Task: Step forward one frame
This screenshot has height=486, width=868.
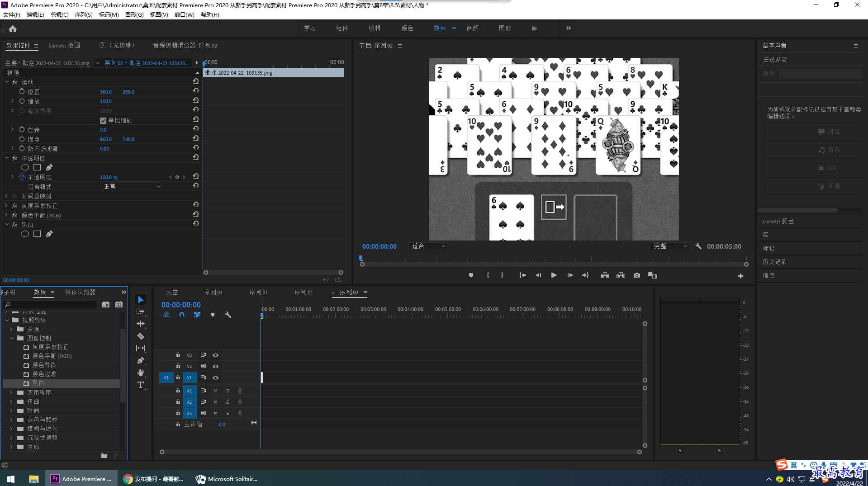Action: click(x=570, y=275)
